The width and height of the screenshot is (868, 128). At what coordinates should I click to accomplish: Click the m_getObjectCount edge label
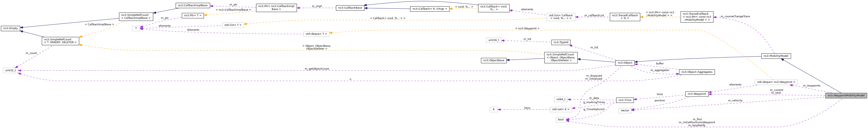click(x=317, y=69)
